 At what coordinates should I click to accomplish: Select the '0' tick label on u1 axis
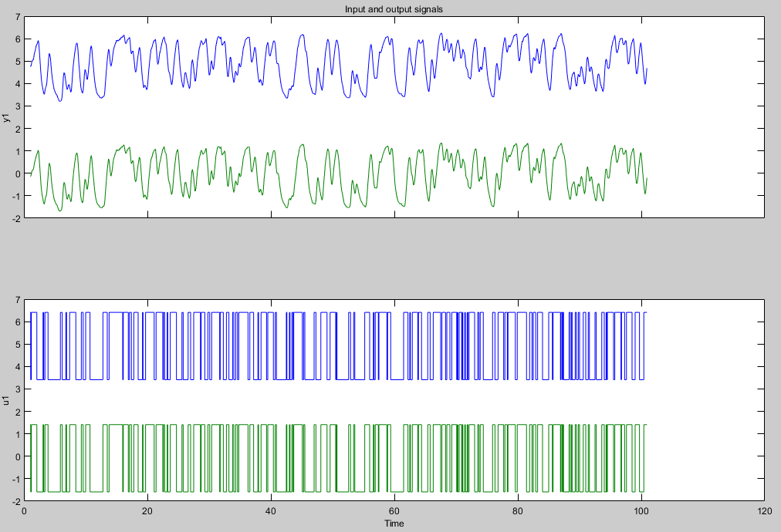[17, 456]
